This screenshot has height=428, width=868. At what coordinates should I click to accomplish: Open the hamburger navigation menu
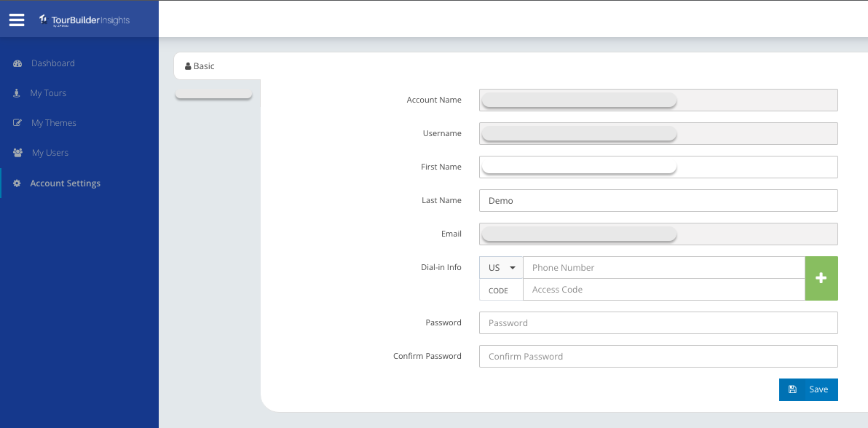click(16, 20)
